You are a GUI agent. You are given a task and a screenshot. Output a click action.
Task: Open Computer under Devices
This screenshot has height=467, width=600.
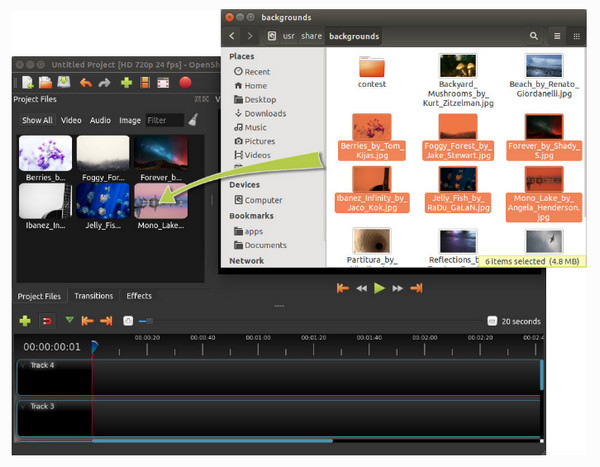coord(259,200)
